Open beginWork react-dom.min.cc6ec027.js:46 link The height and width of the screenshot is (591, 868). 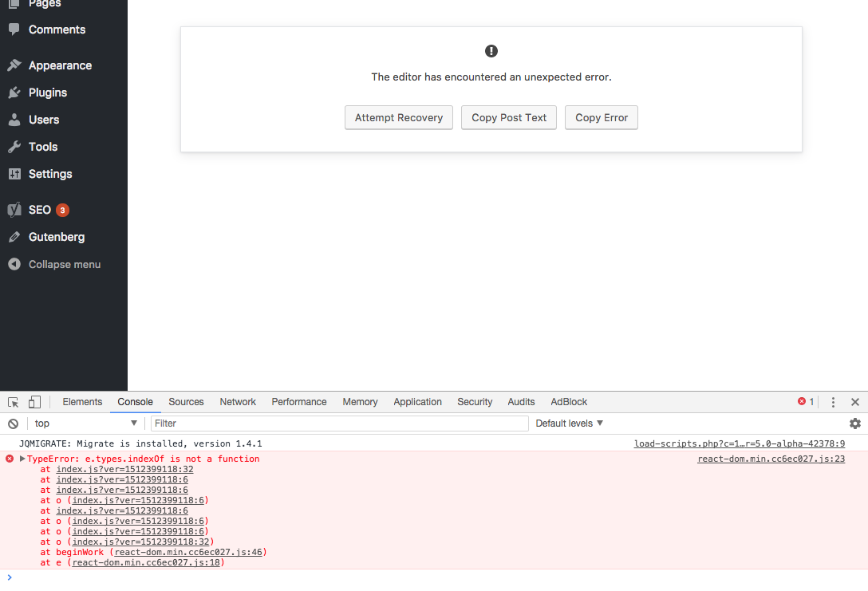click(x=188, y=552)
